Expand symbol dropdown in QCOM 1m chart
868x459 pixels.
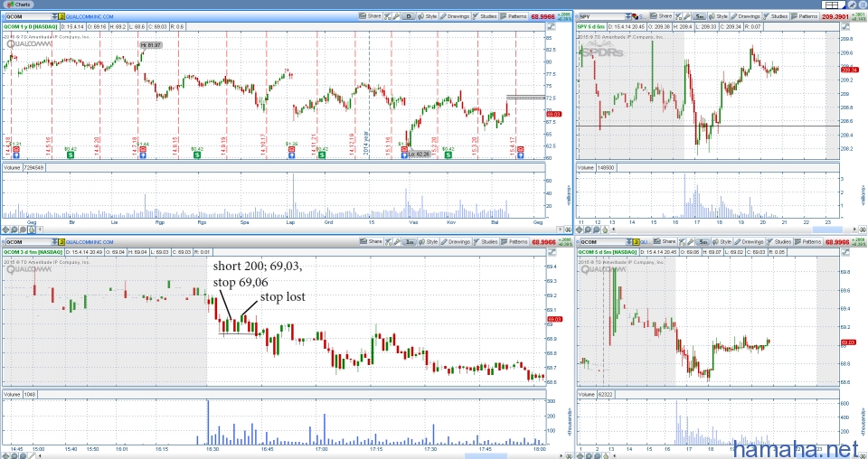click(x=53, y=242)
